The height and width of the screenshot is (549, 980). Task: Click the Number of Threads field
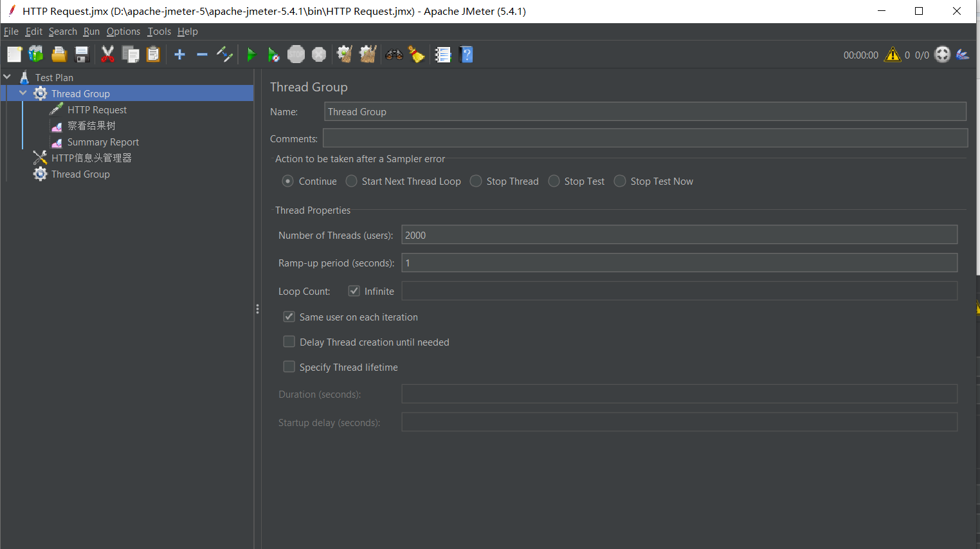click(x=679, y=235)
